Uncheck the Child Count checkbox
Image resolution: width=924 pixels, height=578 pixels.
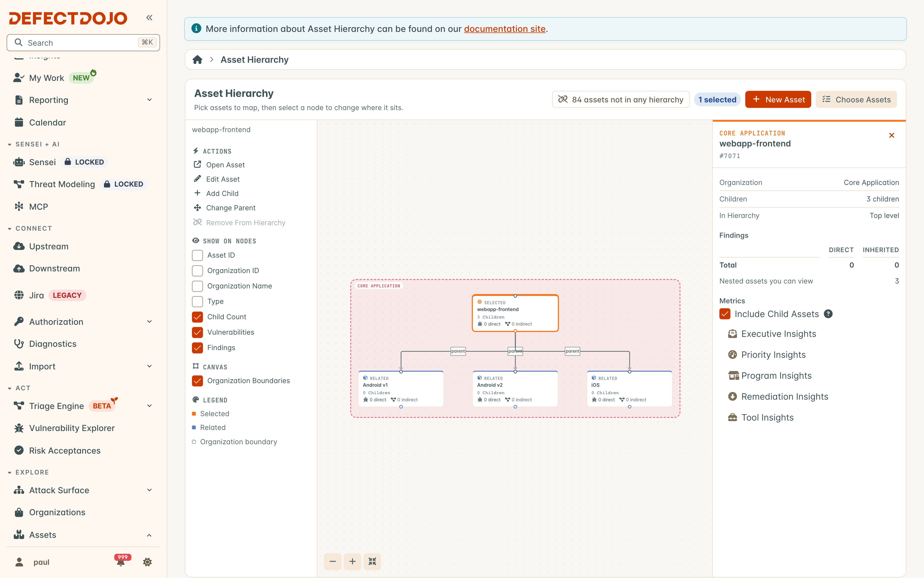pos(197,317)
